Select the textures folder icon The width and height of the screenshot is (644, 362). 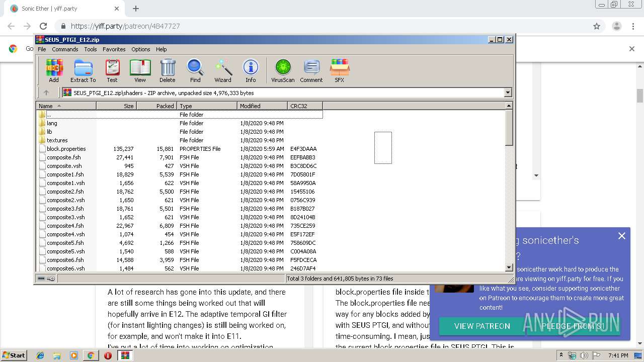coord(42,140)
